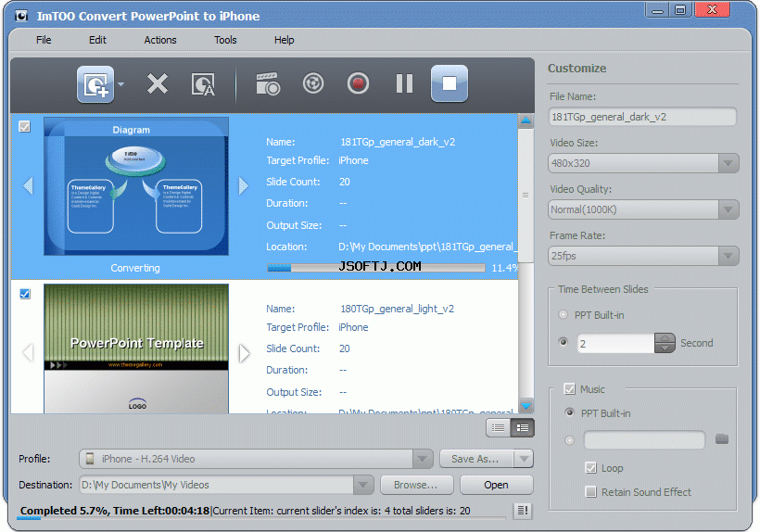Click the Remove (X) toolbar icon

pyautogui.click(x=158, y=83)
